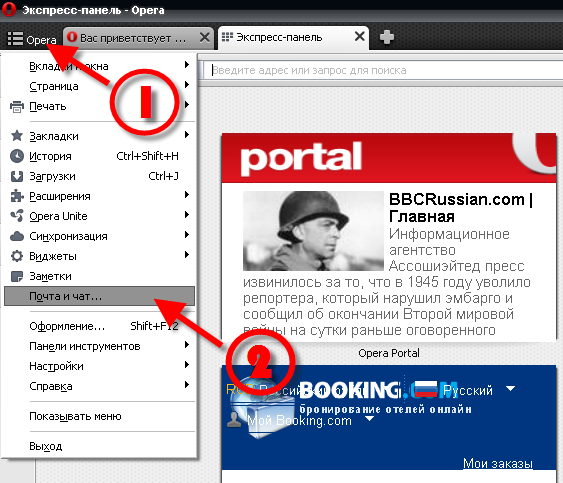Click the Opera menu button
The height and width of the screenshot is (483, 563).
[32, 39]
